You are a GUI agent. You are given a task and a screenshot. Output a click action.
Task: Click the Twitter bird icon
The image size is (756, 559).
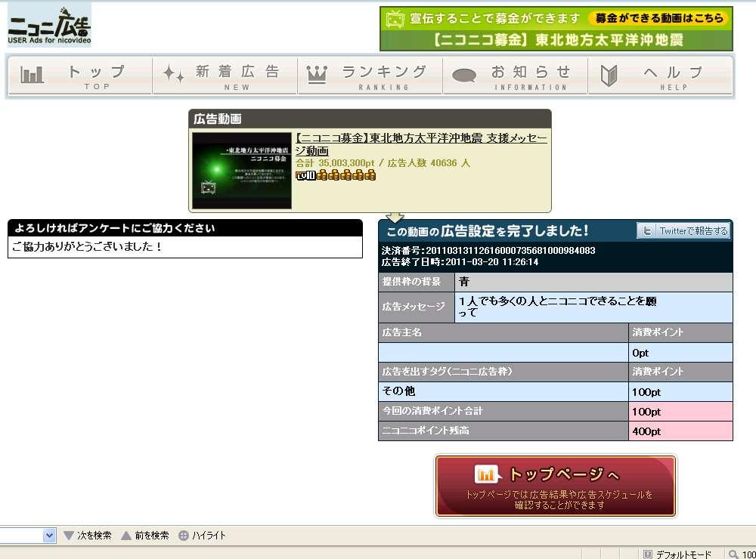[647, 231]
